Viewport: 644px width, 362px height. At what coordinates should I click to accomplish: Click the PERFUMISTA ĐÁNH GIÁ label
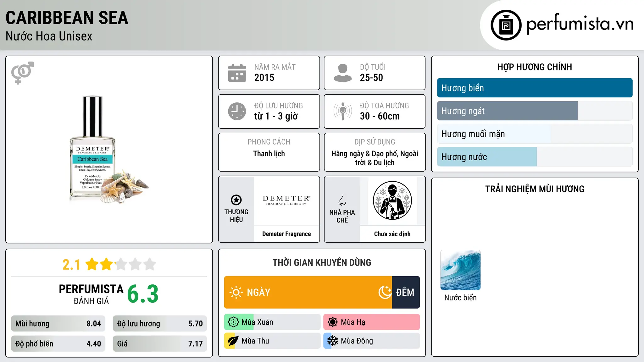coord(91,294)
